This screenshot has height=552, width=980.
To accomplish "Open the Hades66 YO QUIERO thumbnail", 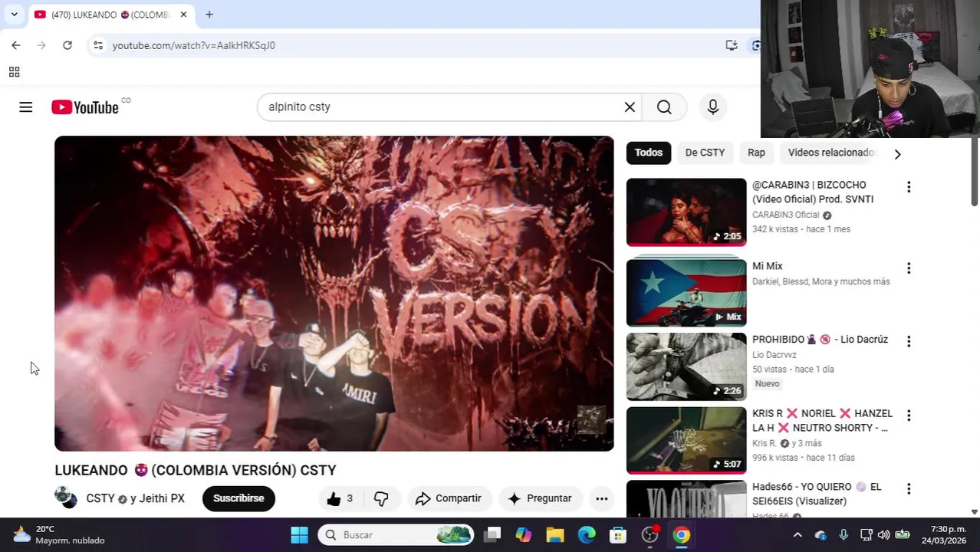I will tap(686, 499).
